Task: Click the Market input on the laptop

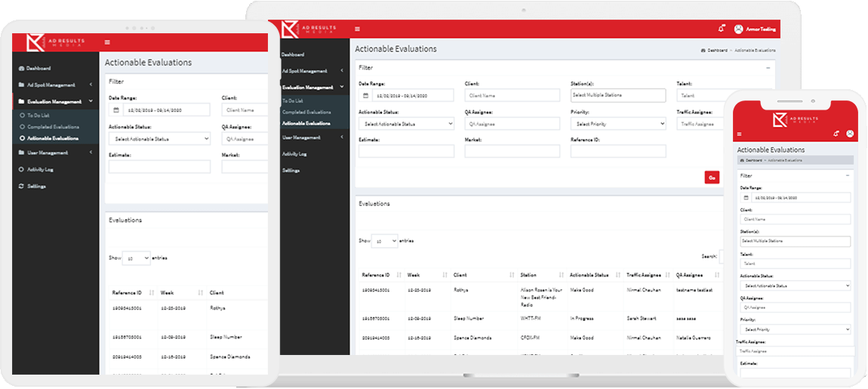Action: (x=512, y=151)
